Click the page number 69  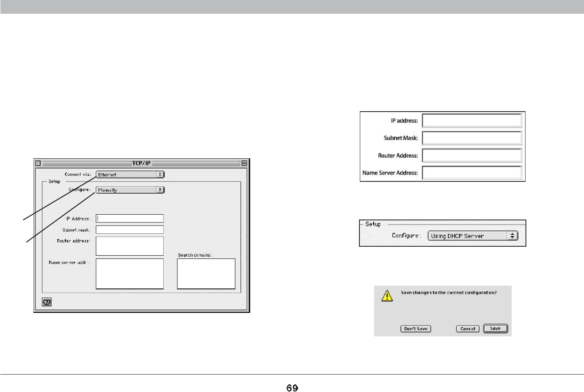pyautogui.click(x=292, y=388)
